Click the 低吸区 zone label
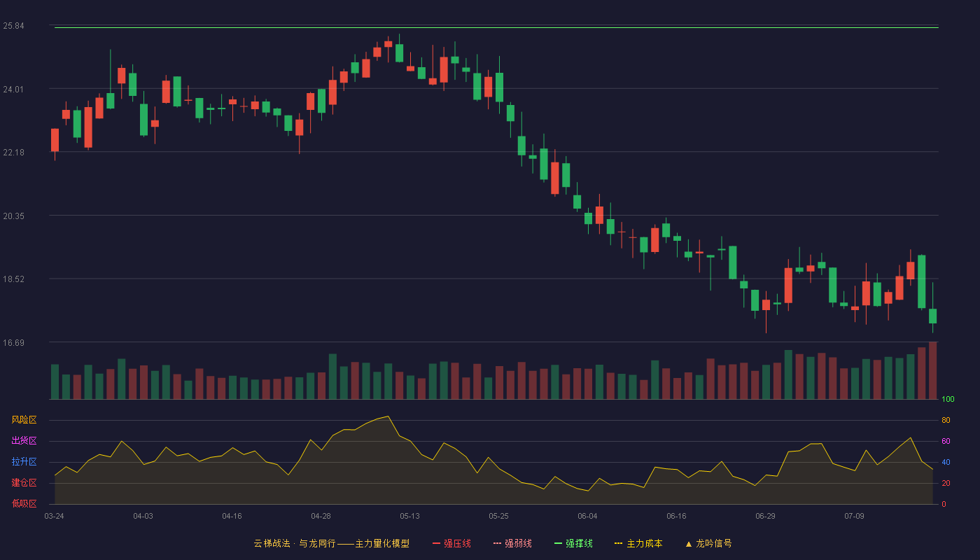This screenshot has width=980, height=560. (24, 503)
